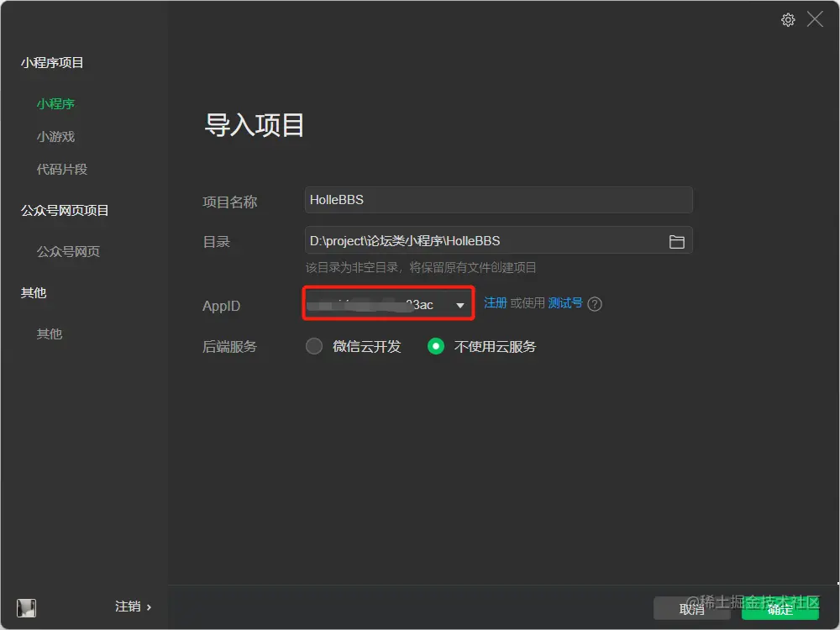
Task: Close the import project window
Action: [815, 19]
